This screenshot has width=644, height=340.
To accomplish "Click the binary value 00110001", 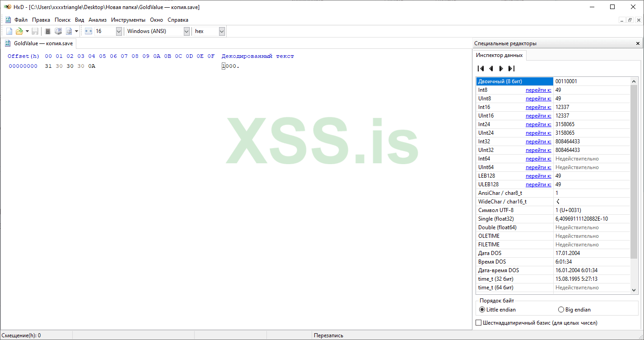I will 566,81.
